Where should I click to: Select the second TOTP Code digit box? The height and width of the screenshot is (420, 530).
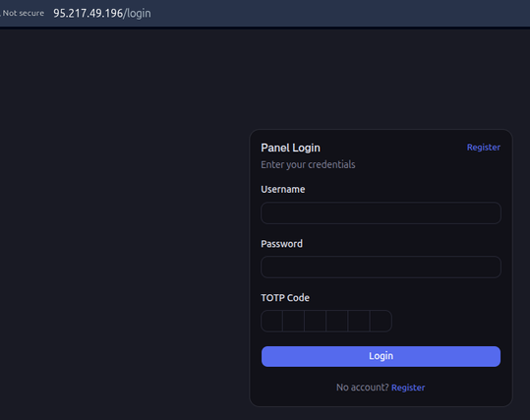293,321
